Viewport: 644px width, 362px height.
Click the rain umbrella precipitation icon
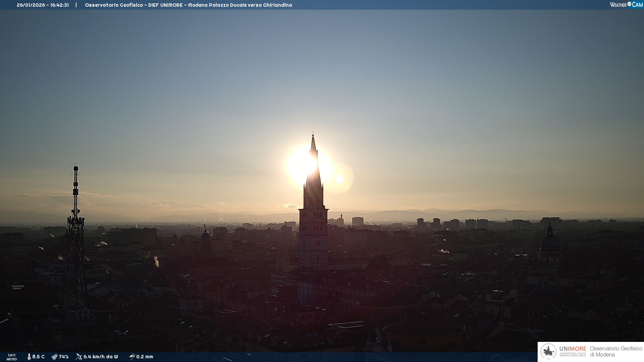(x=132, y=357)
